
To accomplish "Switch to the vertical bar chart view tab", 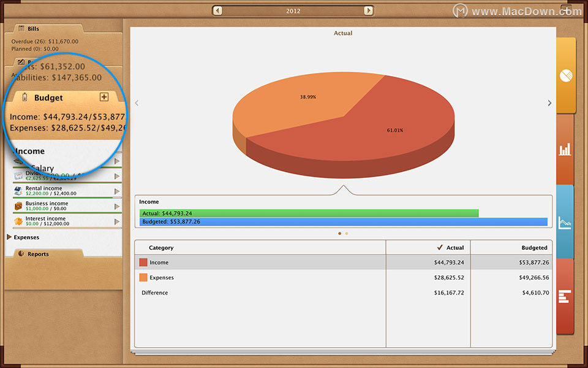I will tap(565, 149).
